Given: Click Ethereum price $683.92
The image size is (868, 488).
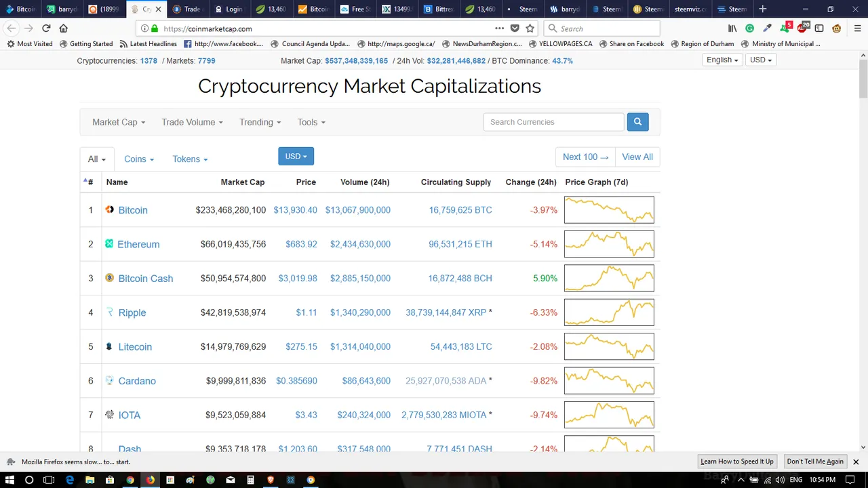Looking at the screenshot, I should pos(301,244).
